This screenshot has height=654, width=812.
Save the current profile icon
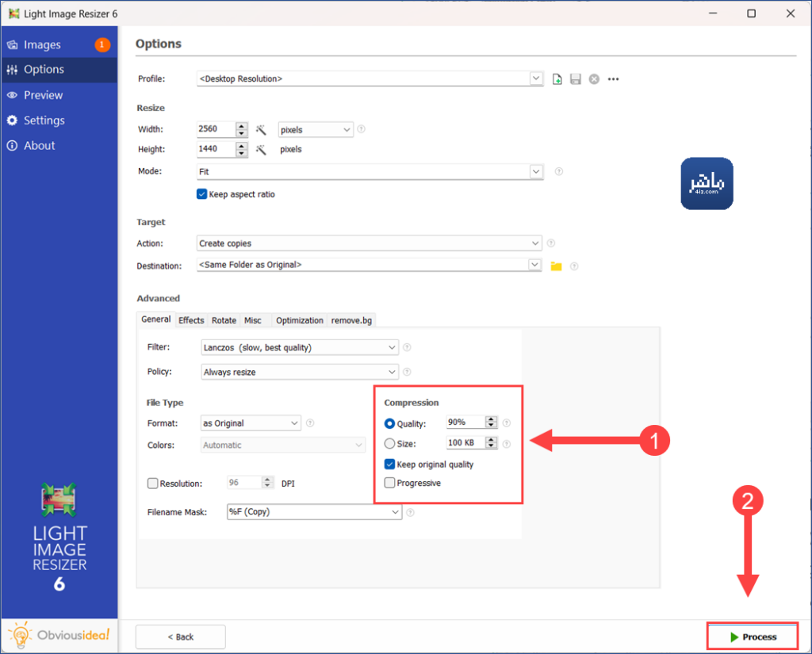[576, 79]
